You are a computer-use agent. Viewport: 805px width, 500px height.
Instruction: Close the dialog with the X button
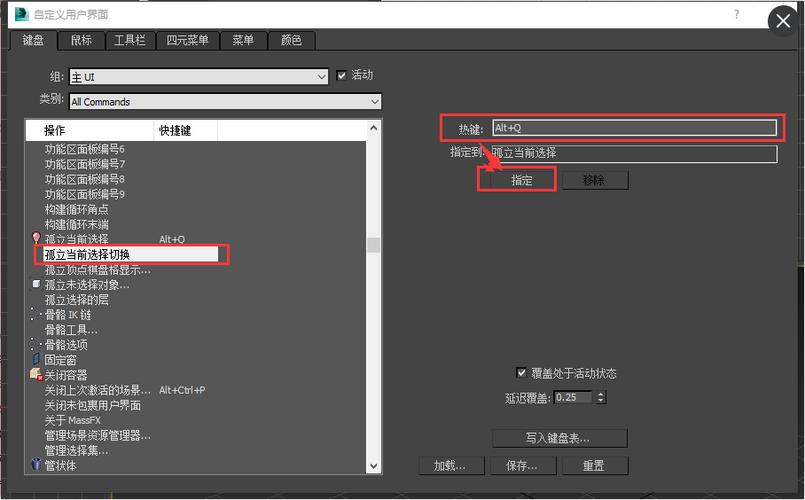[x=783, y=21]
